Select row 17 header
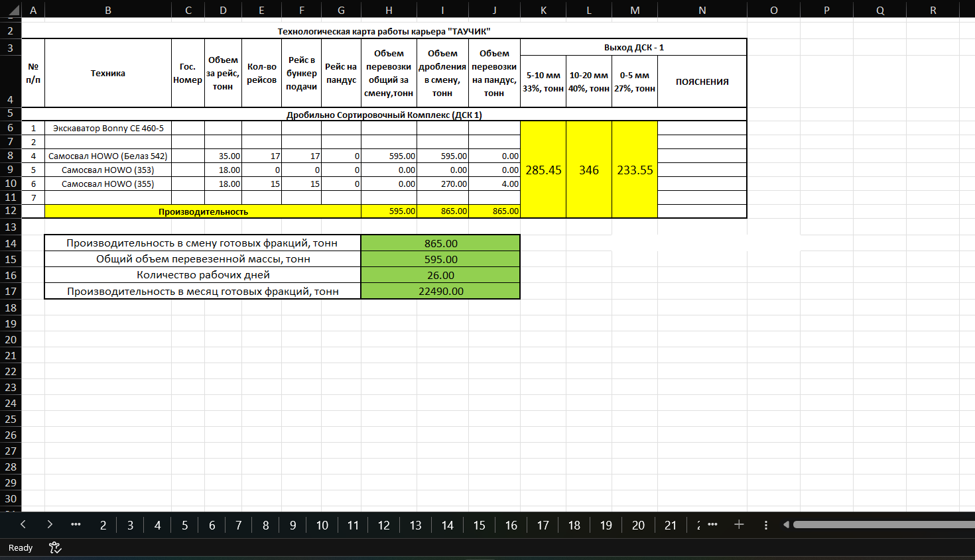Image resolution: width=975 pixels, height=560 pixels. [x=11, y=291]
